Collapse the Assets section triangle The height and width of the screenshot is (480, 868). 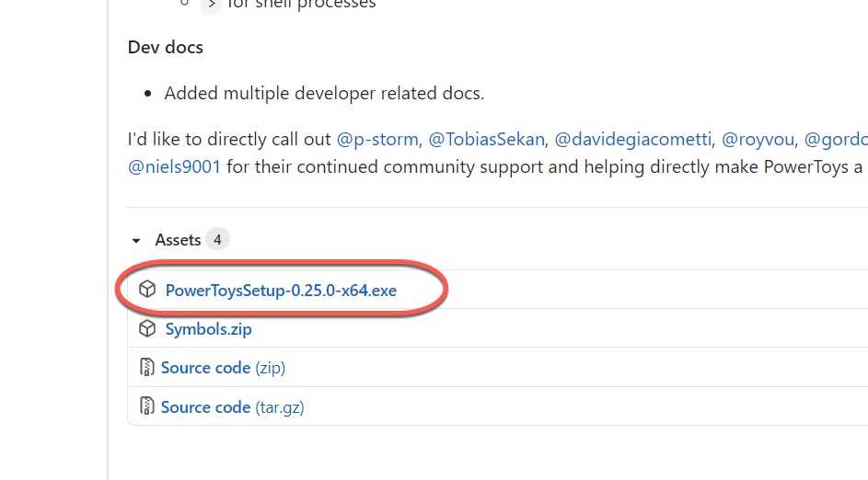point(136,241)
